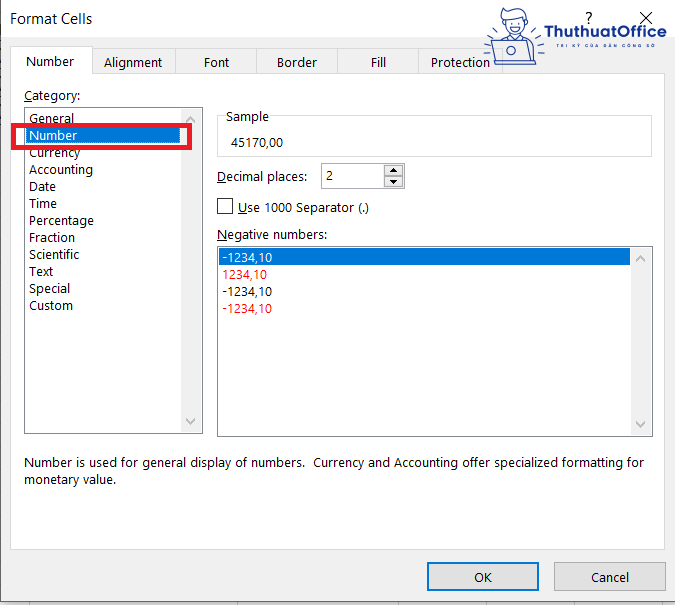Open the Protection tab

click(x=460, y=62)
